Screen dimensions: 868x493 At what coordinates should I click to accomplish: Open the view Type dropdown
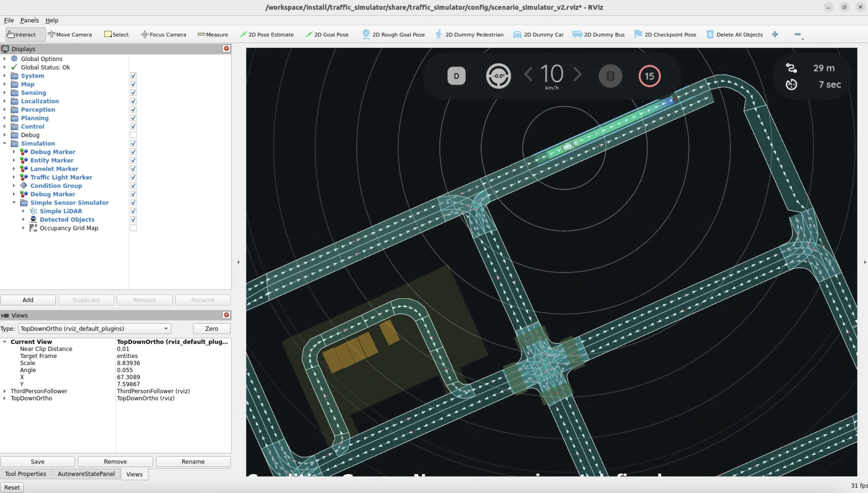tap(94, 328)
